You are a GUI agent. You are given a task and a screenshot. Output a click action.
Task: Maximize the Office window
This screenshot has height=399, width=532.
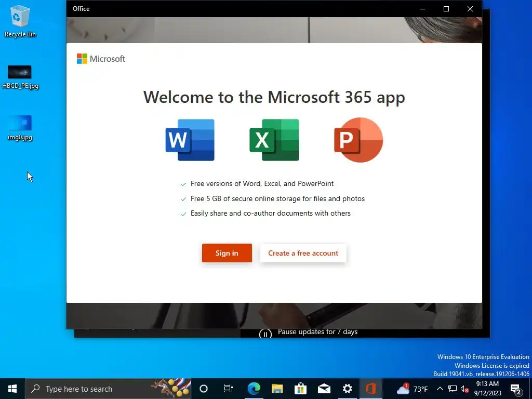tap(446, 9)
